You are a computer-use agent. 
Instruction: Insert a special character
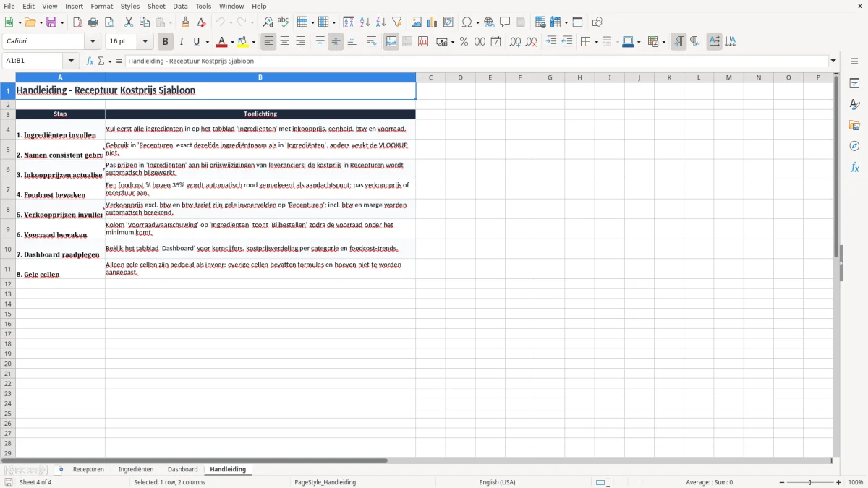click(x=467, y=22)
